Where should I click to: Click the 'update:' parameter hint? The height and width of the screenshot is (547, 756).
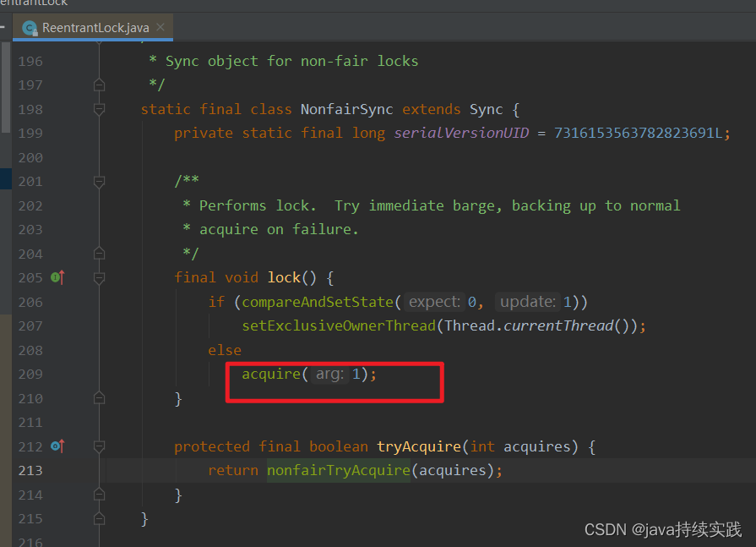click(528, 302)
